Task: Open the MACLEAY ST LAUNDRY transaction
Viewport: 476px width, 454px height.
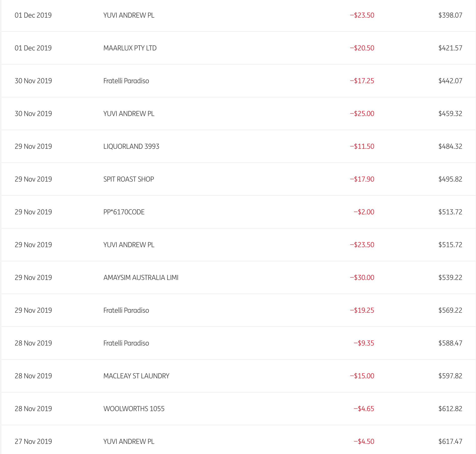Action: click(136, 376)
